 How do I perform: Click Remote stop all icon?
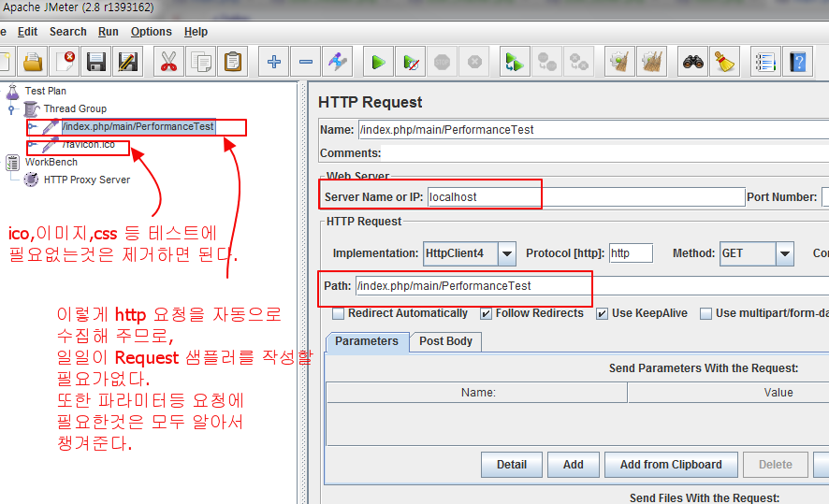(546, 63)
